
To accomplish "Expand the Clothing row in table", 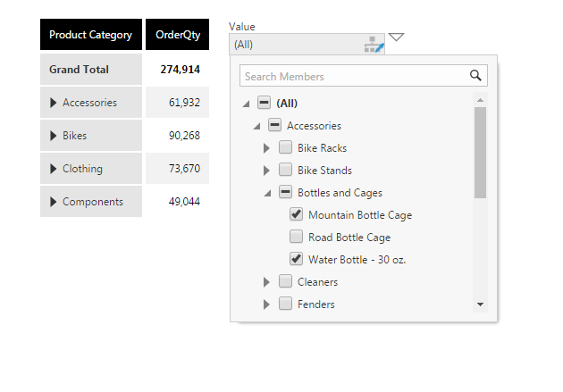I will [x=53, y=169].
